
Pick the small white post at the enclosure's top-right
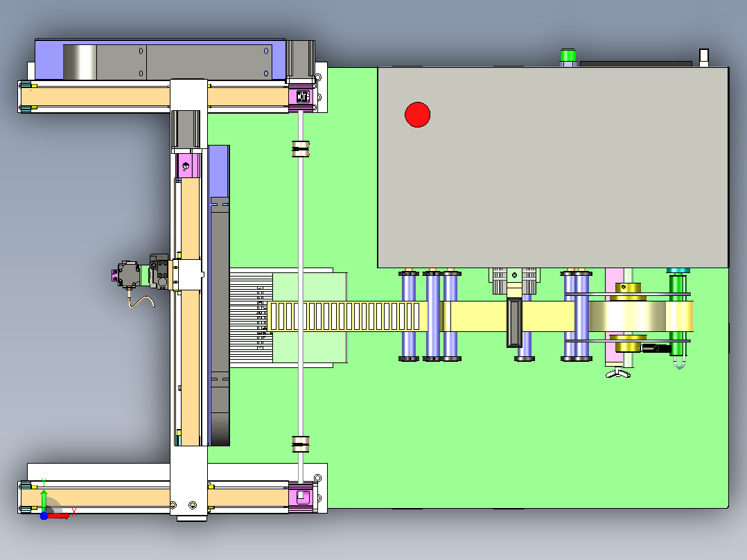(x=703, y=58)
